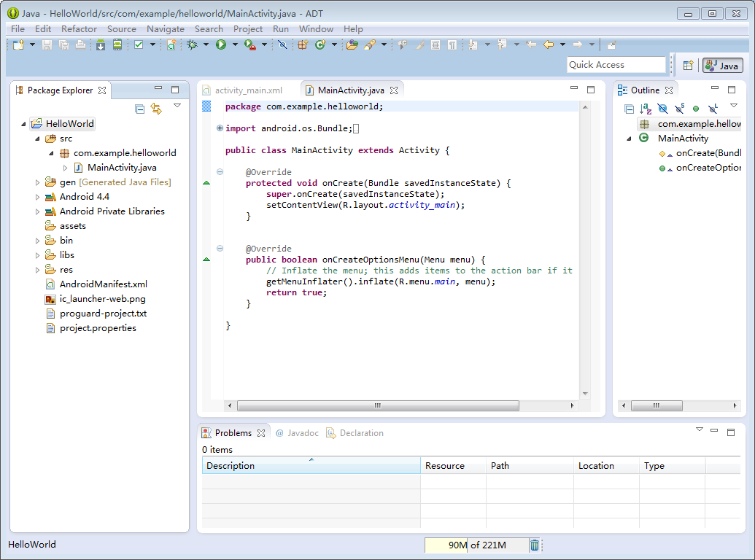The image size is (755, 560).
Task: Open the Refactor menu
Action: [79, 29]
